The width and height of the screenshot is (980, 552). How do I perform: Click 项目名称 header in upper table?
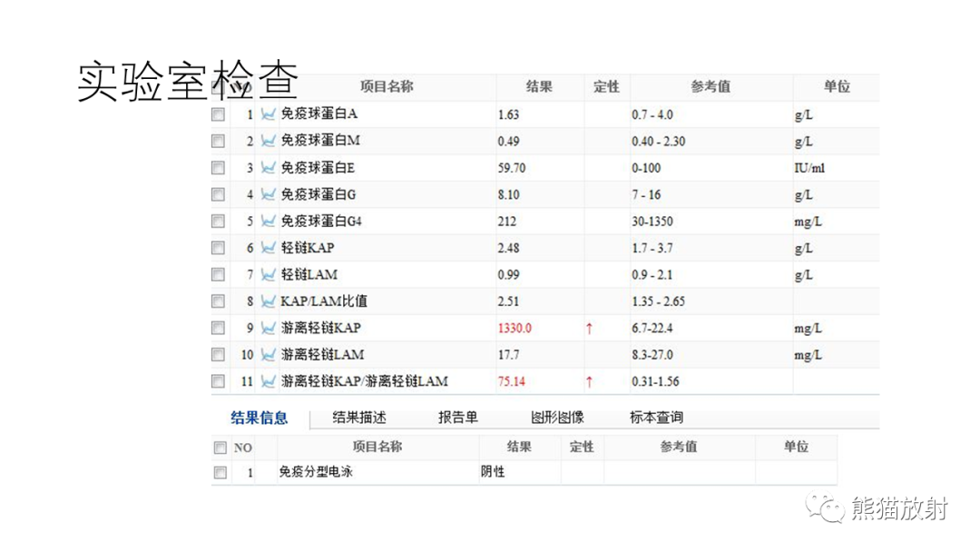[387, 86]
